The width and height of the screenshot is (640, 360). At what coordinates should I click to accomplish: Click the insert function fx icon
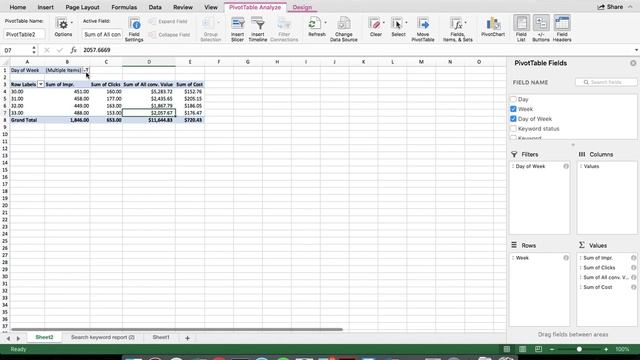coord(73,50)
